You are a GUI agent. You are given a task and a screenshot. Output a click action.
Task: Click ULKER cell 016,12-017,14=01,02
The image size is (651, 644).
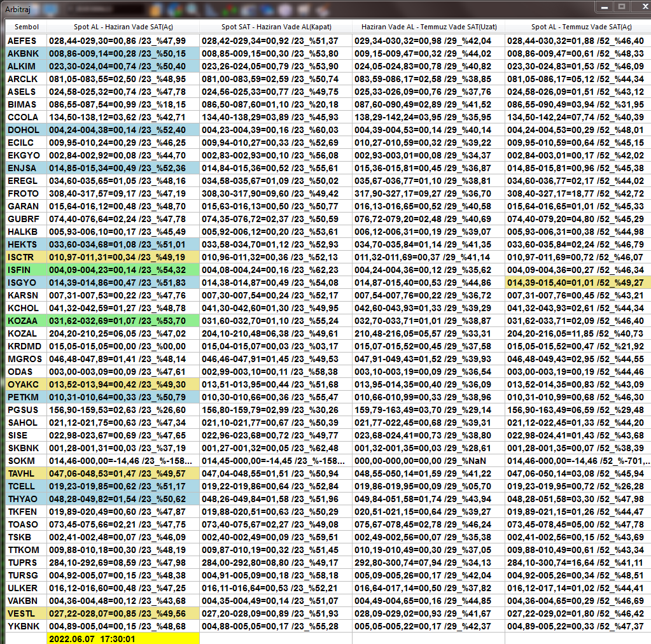click(x=578, y=589)
